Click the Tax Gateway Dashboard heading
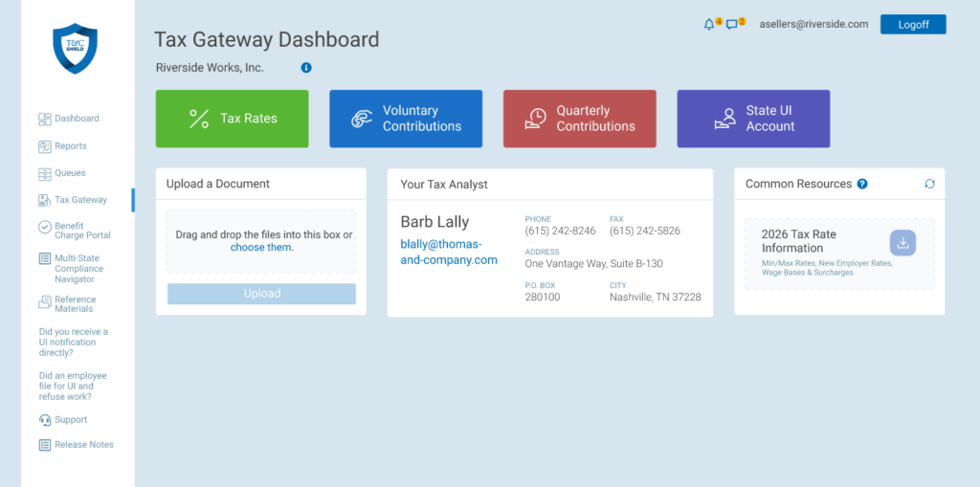The width and height of the screenshot is (980, 487). coord(267,39)
